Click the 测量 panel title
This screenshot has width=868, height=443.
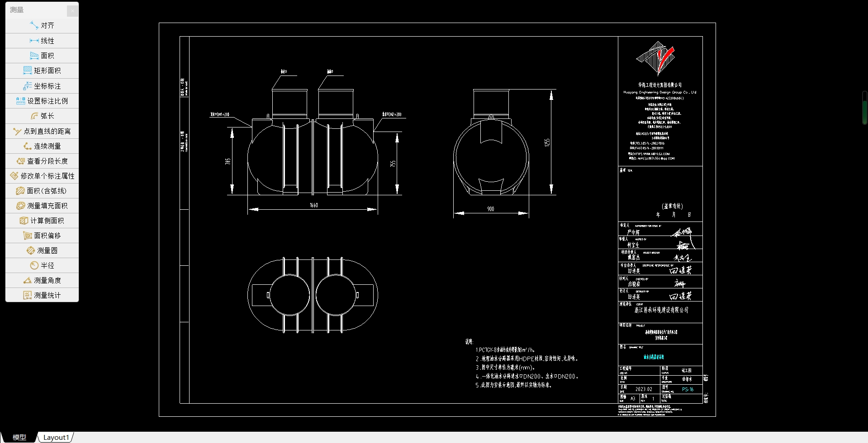click(17, 10)
